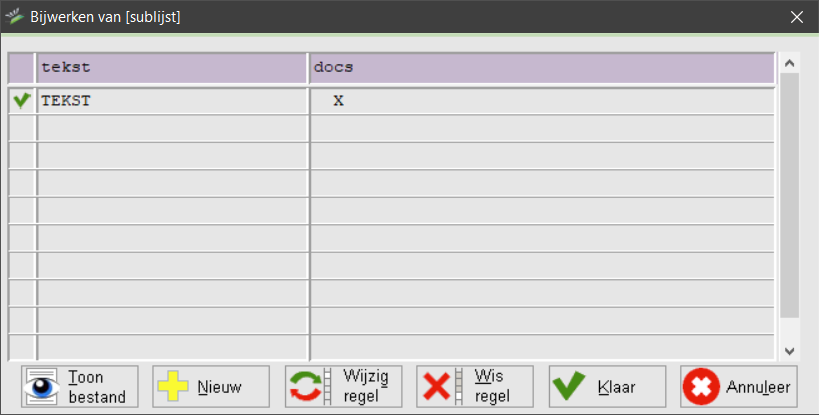Click the app logo in title bar
Viewport: 819px width, 415px height.
(14, 16)
